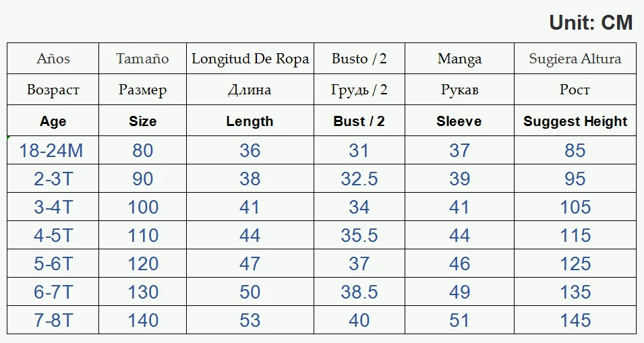Click the length value 47 cell
644x343 pixels.
pyautogui.click(x=250, y=263)
